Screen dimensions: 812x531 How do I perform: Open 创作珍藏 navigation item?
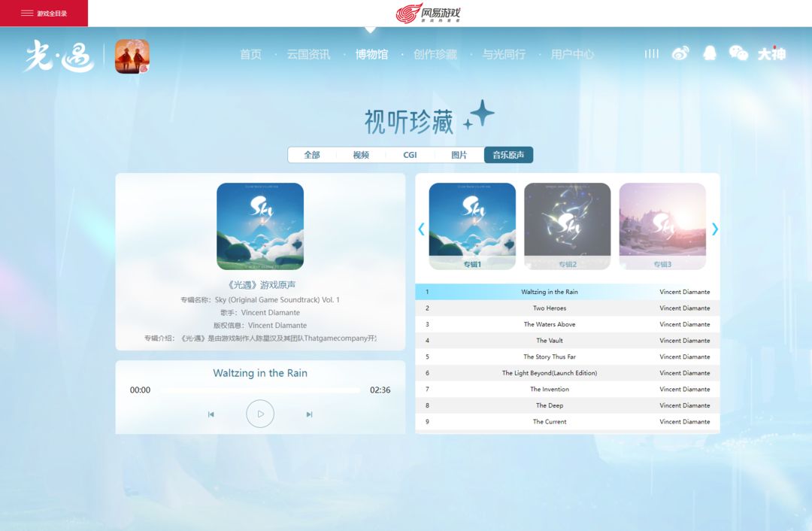(435, 54)
